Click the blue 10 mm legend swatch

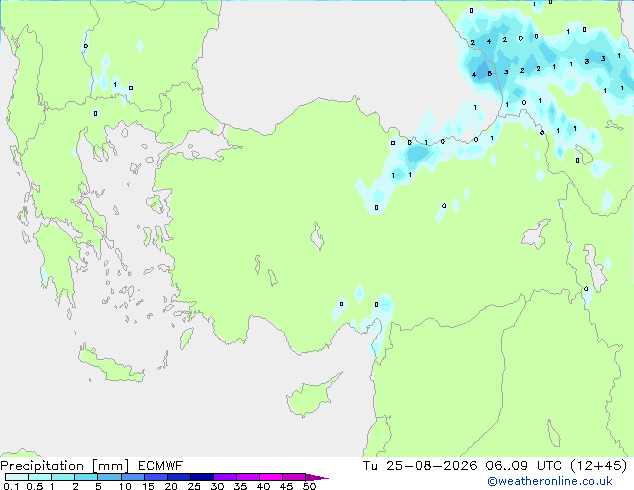tap(133, 477)
